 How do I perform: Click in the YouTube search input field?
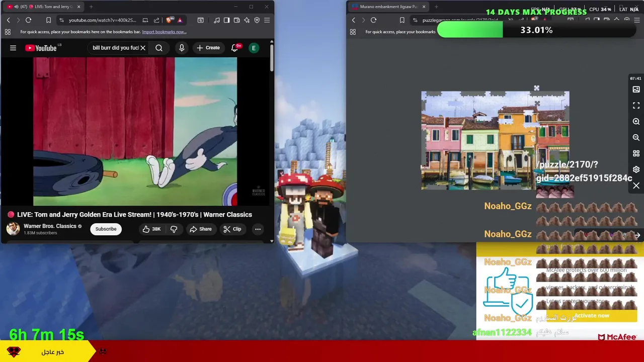coord(115,48)
